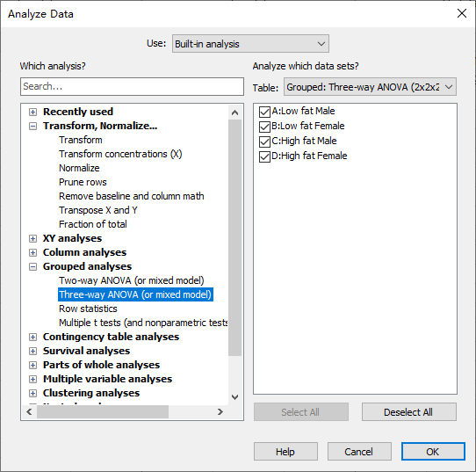Expand the Clustering analyses group
Viewport: 476px width, 472px height.
[x=32, y=394]
